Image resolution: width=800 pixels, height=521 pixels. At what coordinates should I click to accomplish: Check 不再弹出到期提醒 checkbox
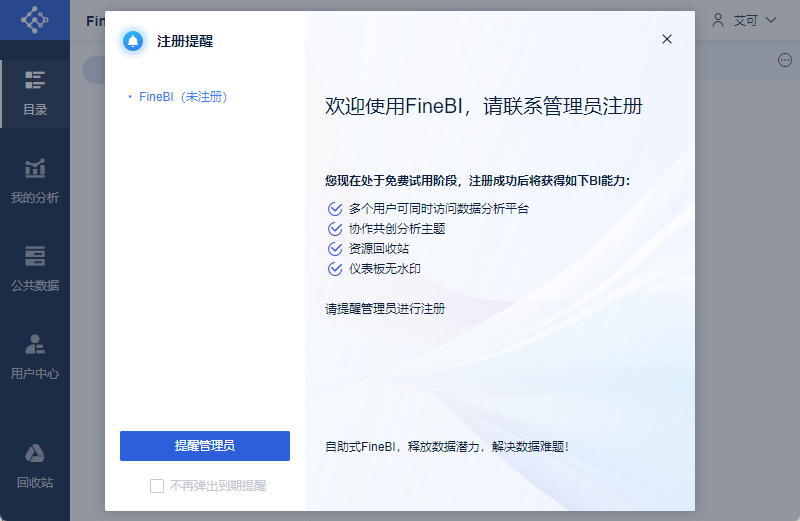pos(157,486)
